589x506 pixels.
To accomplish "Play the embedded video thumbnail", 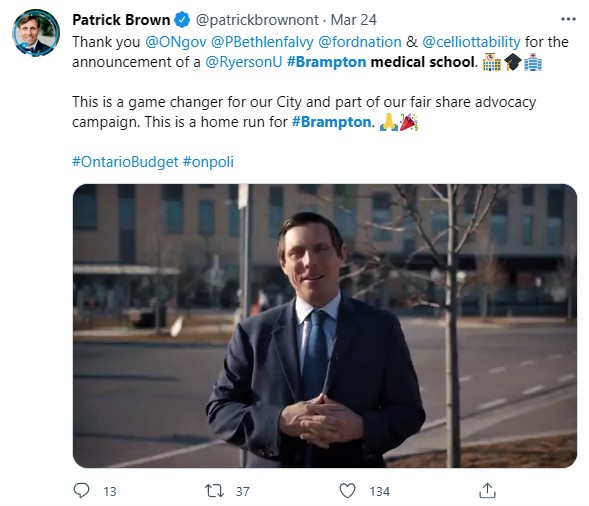I will pos(325,326).
